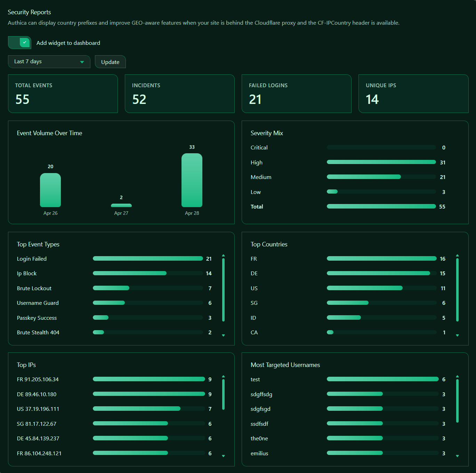The height and width of the screenshot is (473, 476).
Task: Click scroll-down arrow in Top Countries list
Action: [457, 335]
